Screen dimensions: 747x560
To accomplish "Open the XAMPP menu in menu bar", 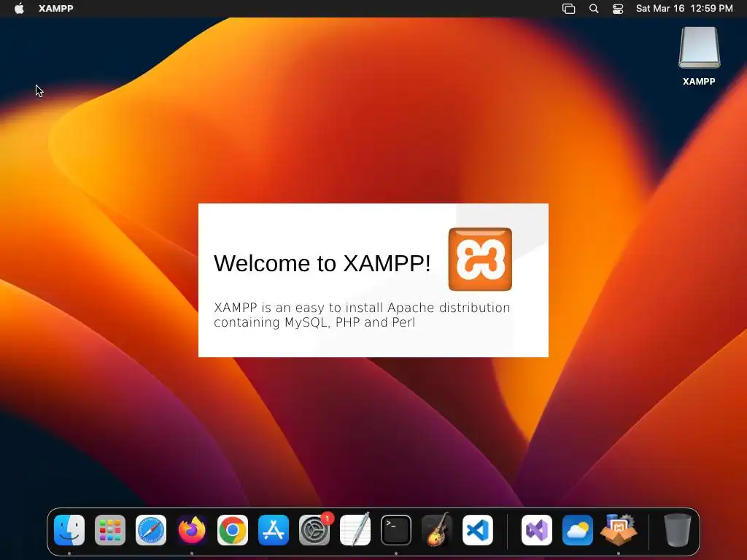I will click(55, 8).
